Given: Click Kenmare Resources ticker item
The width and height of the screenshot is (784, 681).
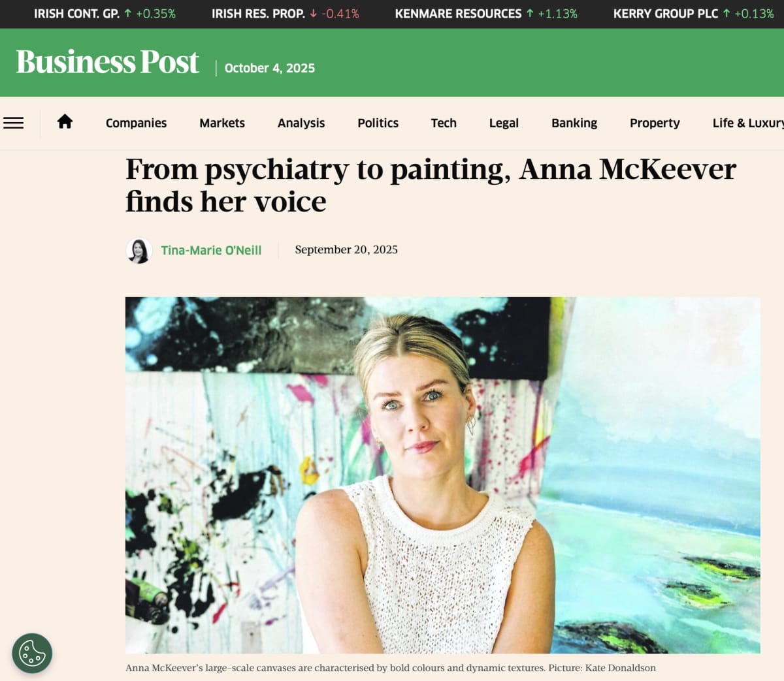Looking at the screenshot, I should 486,14.
